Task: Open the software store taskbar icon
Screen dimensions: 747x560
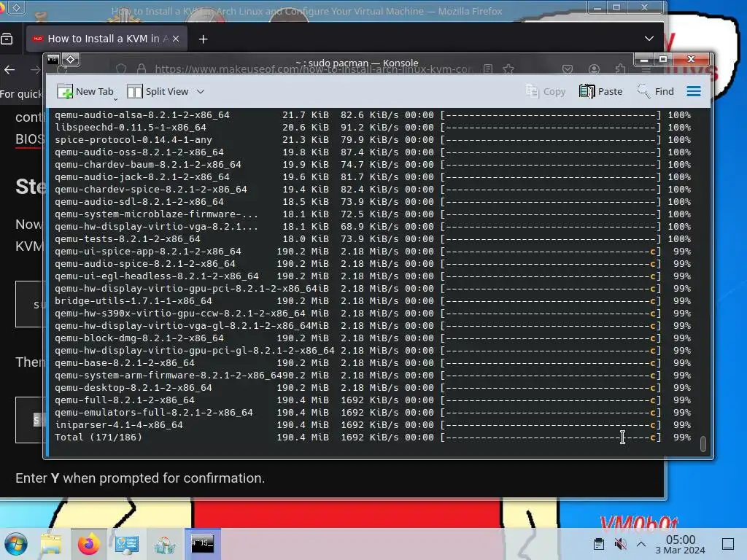Action: pyautogui.click(x=165, y=544)
